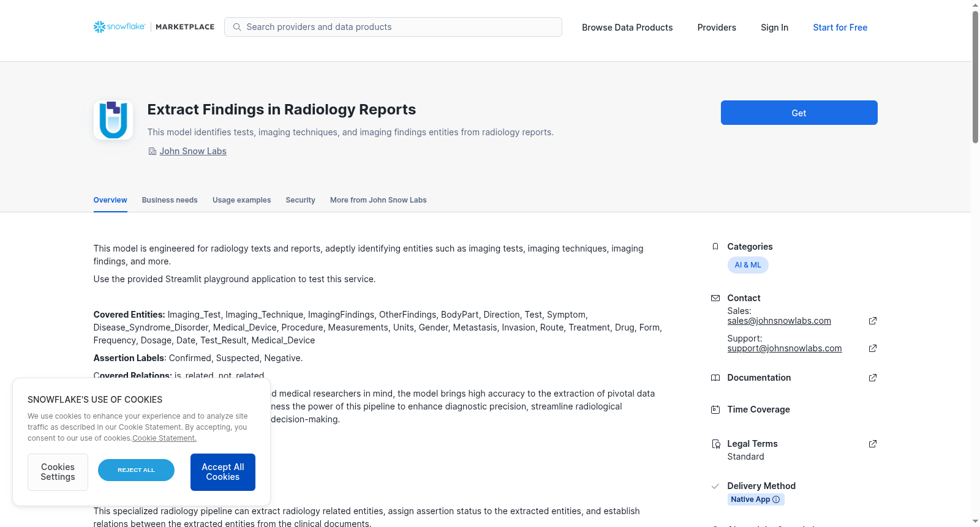Image resolution: width=980 pixels, height=527 pixels.
Task: Click the Documentation book icon
Action: pyautogui.click(x=715, y=378)
